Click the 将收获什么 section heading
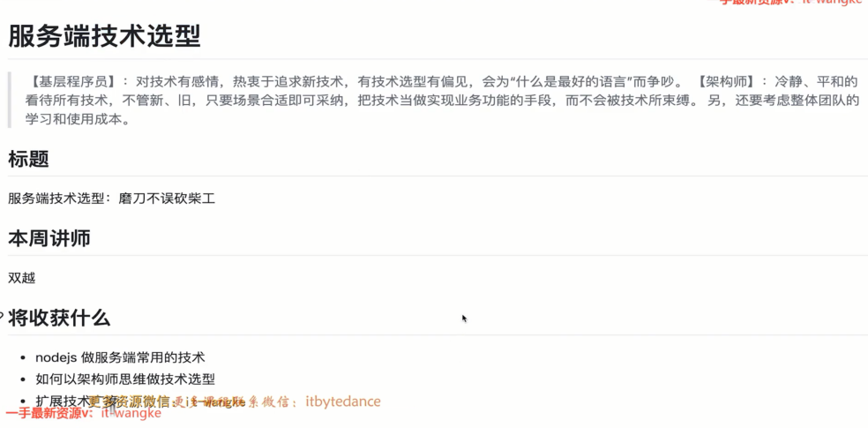The image size is (868, 428). tap(59, 318)
